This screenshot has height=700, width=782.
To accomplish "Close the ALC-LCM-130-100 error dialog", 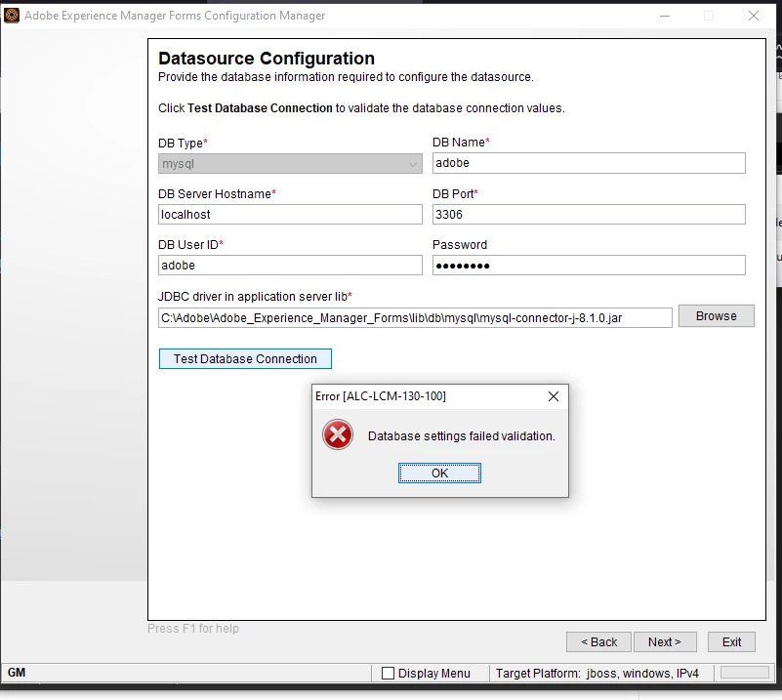I will point(554,396).
